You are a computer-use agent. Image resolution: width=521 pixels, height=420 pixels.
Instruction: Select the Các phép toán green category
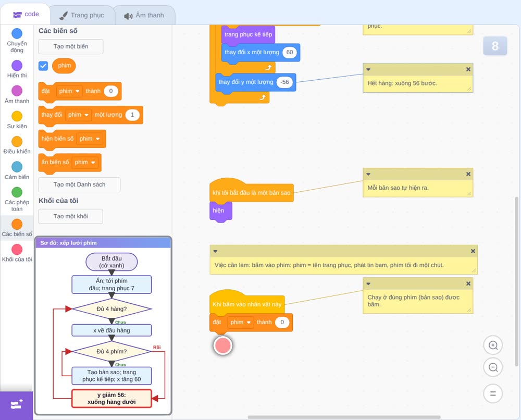click(x=17, y=192)
